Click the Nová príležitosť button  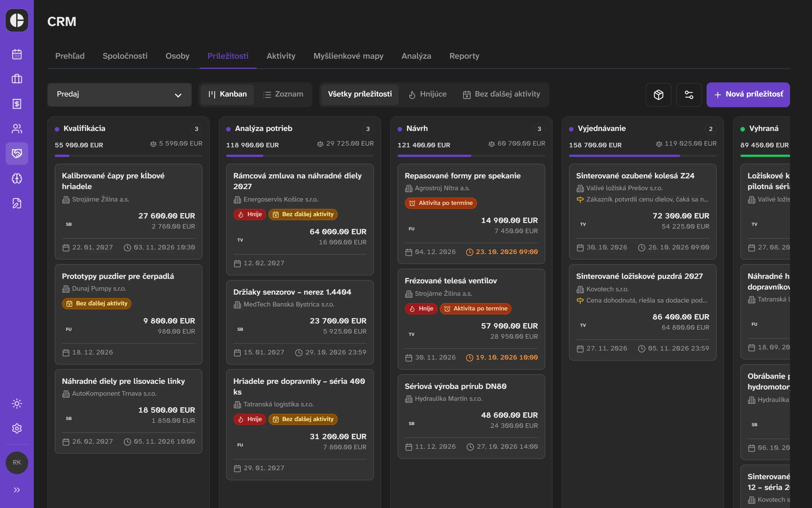(x=748, y=95)
